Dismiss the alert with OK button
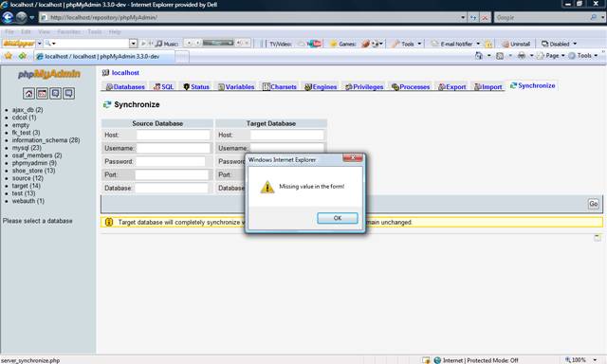This screenshot has height=364, width=607. tap(338, 218)
